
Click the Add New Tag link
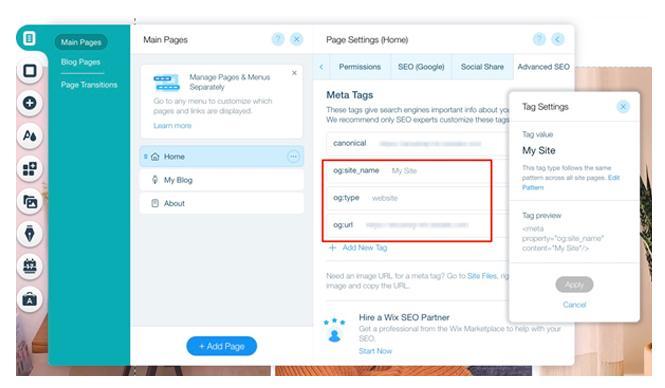[358, 248]
